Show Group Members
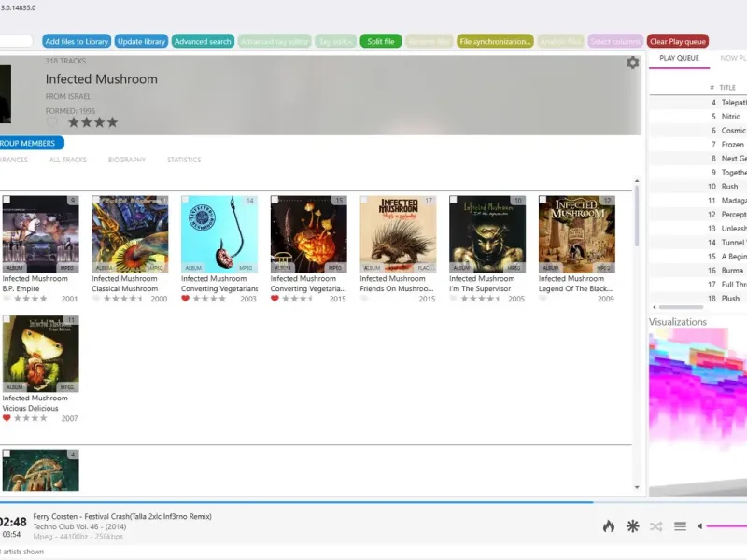Image resolution: width=747 pixels, height=560 pixels. click(x=32, y=143)
